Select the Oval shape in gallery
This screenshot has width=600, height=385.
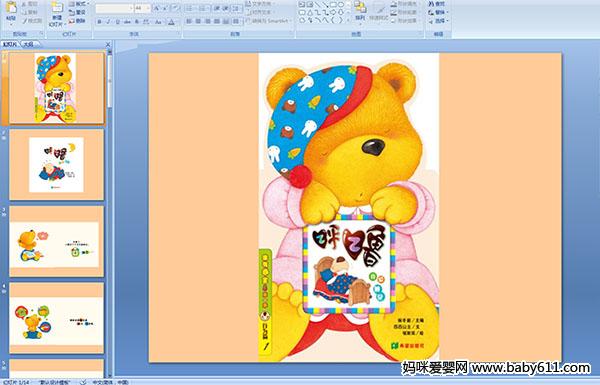(x=341, y=5)
